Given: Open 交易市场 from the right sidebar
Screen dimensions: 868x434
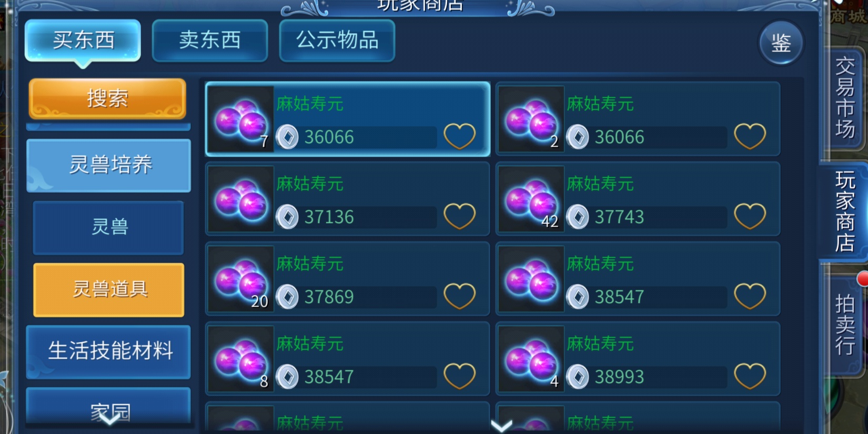Looking at the screenshot, I should [x=844, y=98].
